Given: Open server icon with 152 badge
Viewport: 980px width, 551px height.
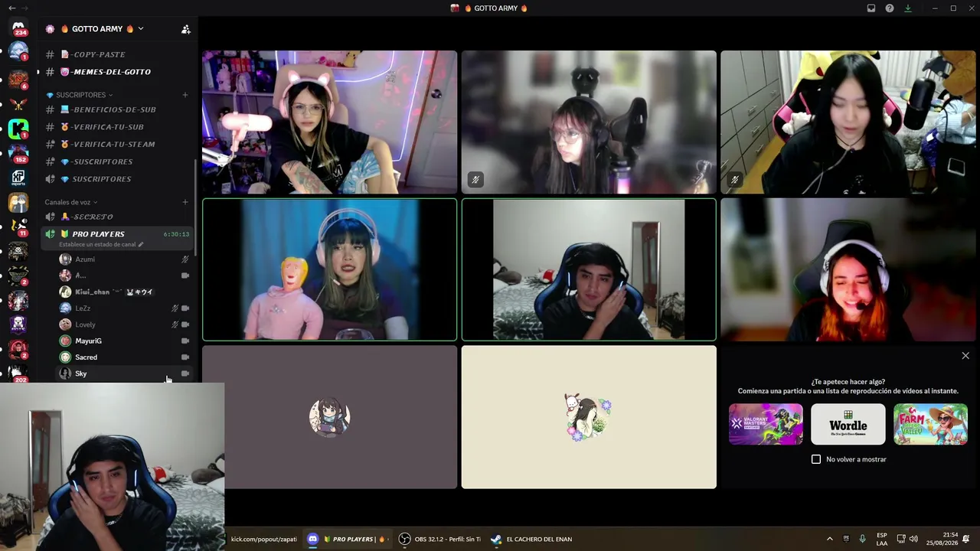Looking at the screenshot, I should [x=18, y=153].
